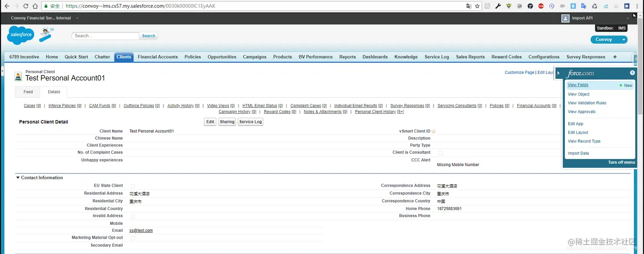Screen dimensions: 644x254
Task: Click the Import API user avatar
Action: [x=565, y=18]
